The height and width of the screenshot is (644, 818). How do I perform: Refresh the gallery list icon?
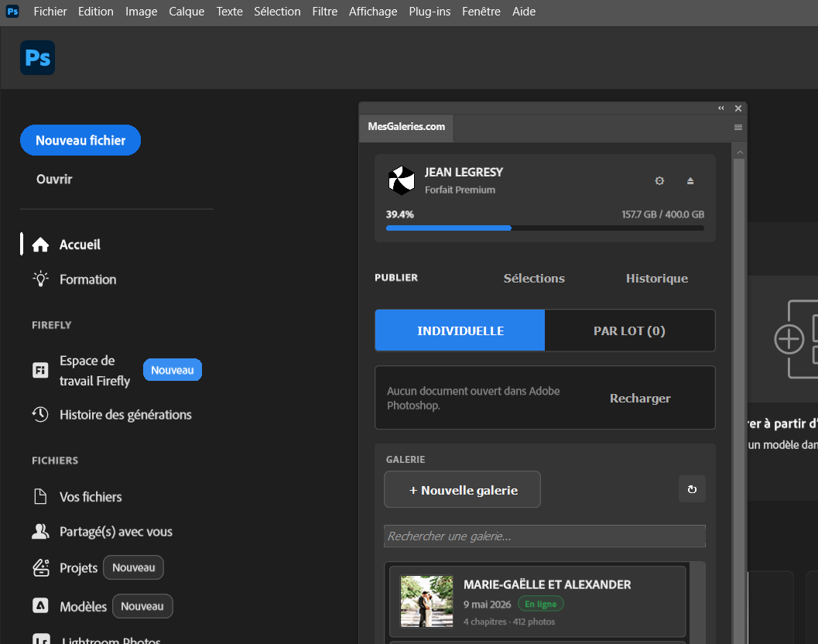tap(692, 489)
